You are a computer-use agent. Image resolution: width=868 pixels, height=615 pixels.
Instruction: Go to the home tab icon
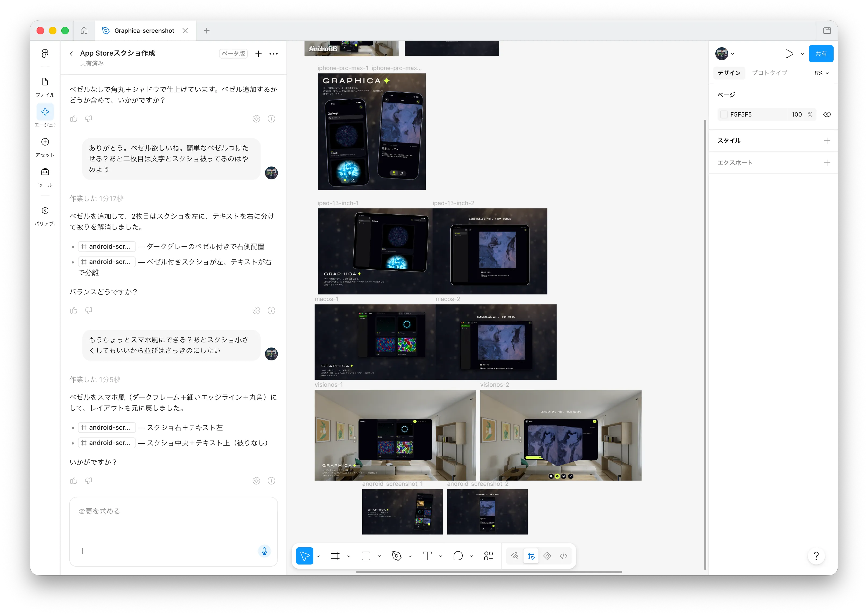pyautogui.click(x=84, y=30)
